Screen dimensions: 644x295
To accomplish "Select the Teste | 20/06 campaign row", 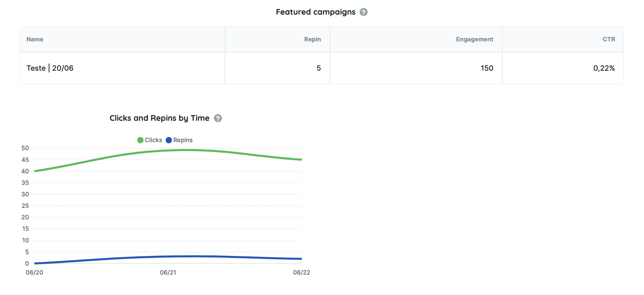I will click(322, 68).
